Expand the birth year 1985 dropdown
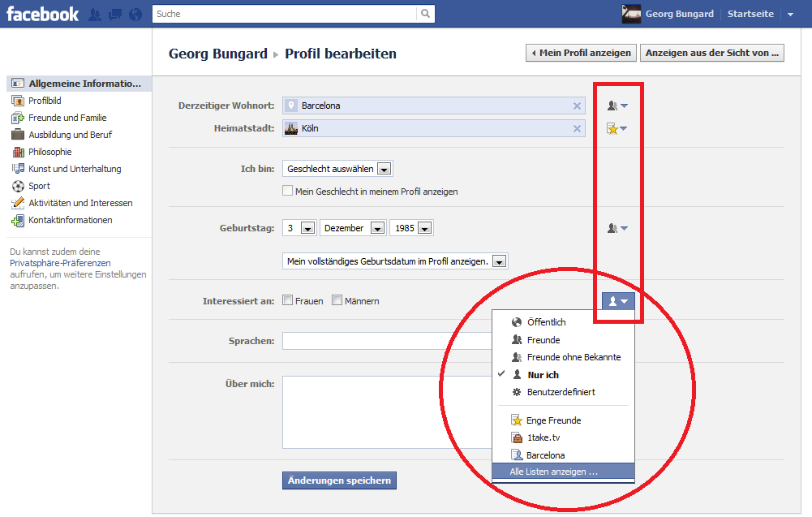Image resolution: width=812 pixels, height=517 pixels. [x=411, y=228]
